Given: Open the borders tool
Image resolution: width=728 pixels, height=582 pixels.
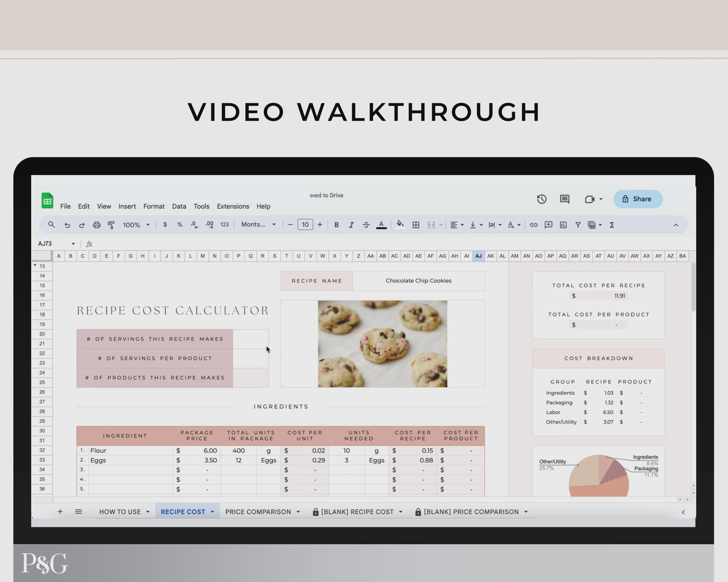Looking at the screenshot, I should coord(416,225).
